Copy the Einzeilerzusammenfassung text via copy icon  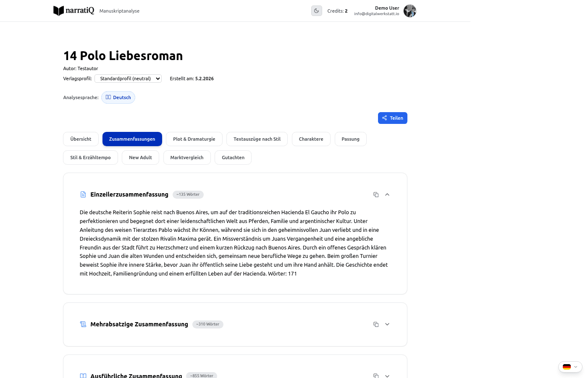[x=376, y=194]
